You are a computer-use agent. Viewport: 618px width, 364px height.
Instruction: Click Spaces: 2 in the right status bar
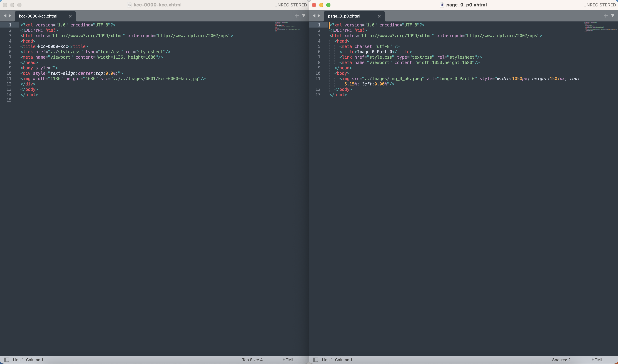(x=561, y=359)
